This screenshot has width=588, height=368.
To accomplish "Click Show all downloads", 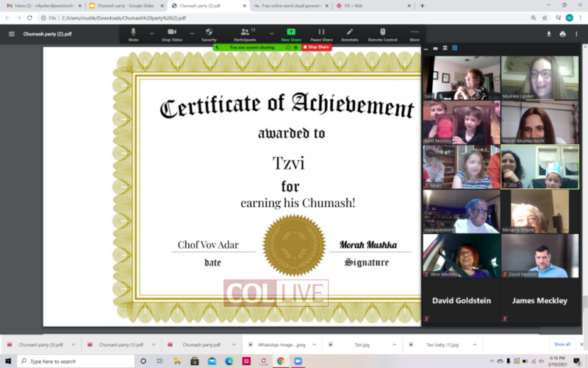I will (x=562, y=344).
